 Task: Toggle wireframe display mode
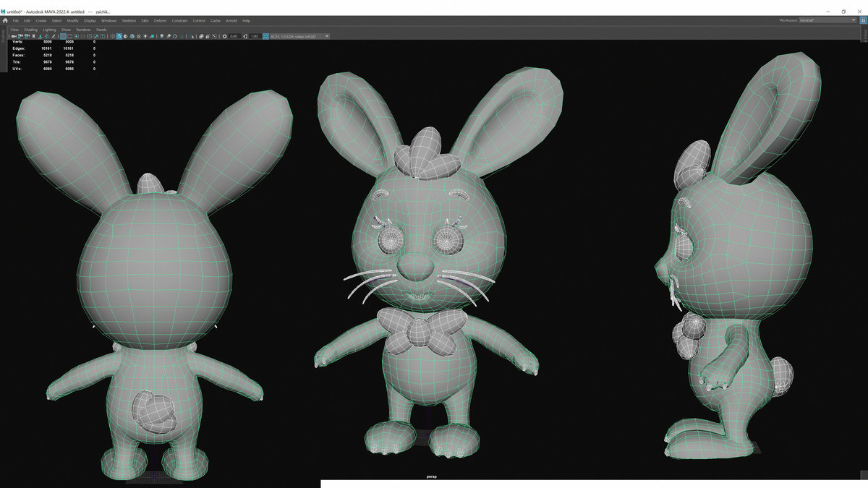click(x=112, y=35)
